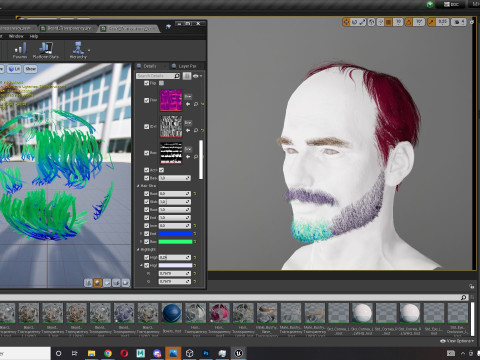The width and height of the screenshot is (480, 360).
Task: Select the translate gizmo tool in viewport
Action: coord(346,22)
